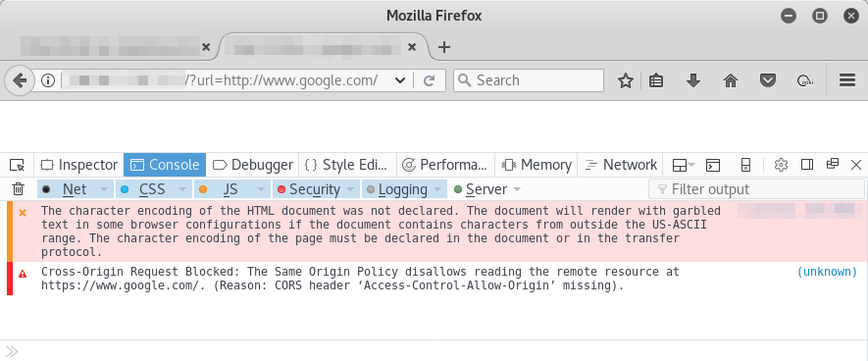Focus the Search box
Image resolution: width=868 pixels, height=361 pixels.
point(529,80)
